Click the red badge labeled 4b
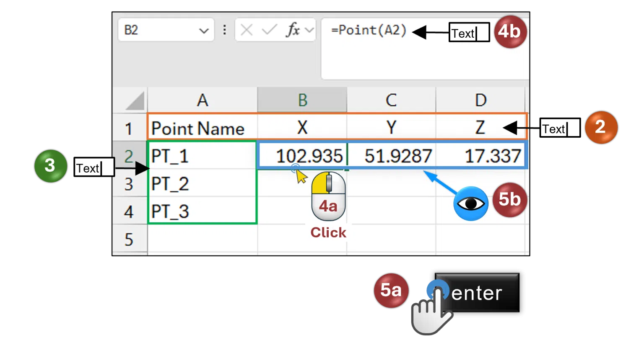This screenshot has height=345, width=644. 510,33
